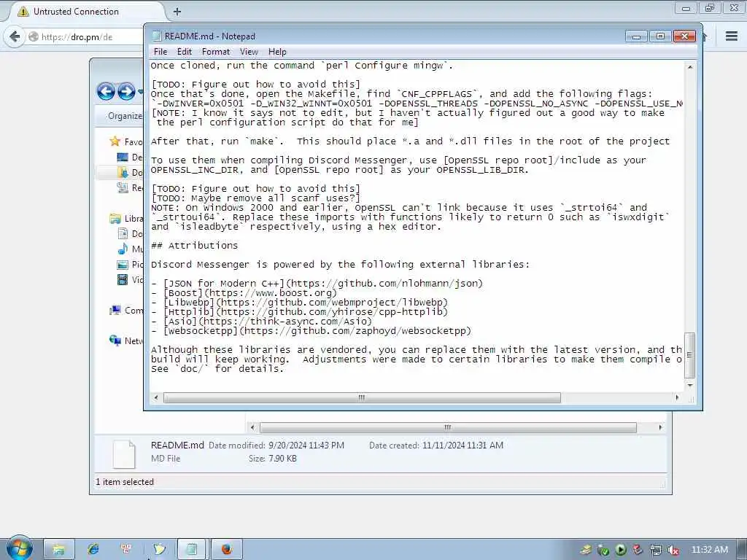Click the Boost URL line in Notepad
Screen dimensions: 747x560
click(x=244, y=293)
